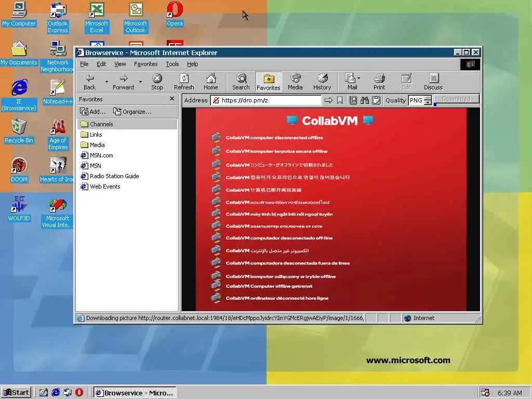This screenshot has width=532, height=399.
Task: Launch Internet Explorer from Quick Launch
Action: tap(56, 393)
